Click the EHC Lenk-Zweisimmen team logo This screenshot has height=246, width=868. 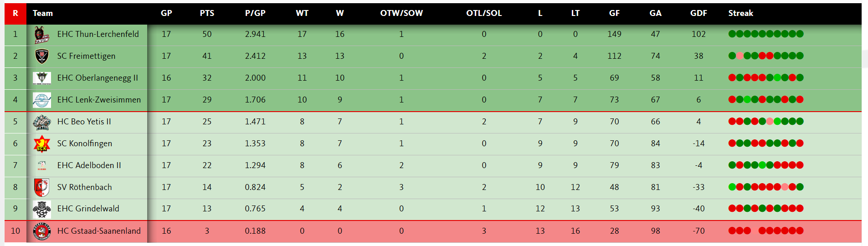[41, 100]
